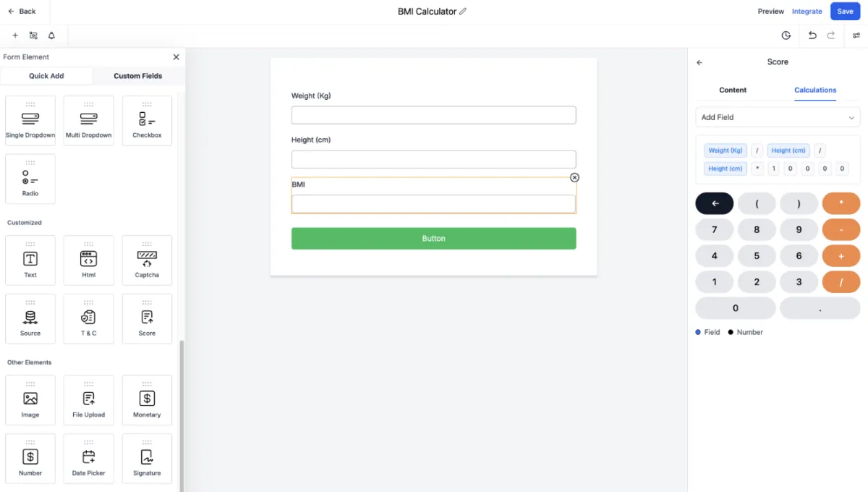Click the undo arrow in toolbar
Viewport: 868px width, 492px height.
pyautogui.click(x=812, y=35)
